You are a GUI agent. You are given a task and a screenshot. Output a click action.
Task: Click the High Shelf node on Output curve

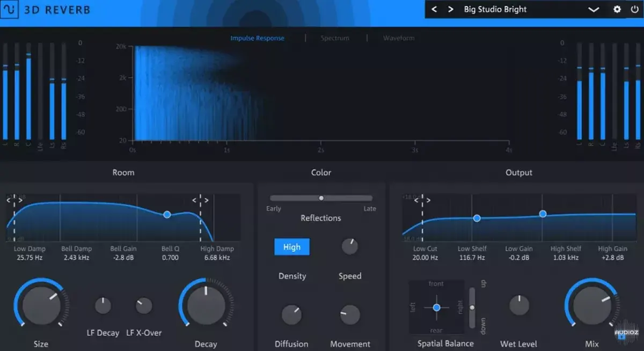click(x=543, y=214)
